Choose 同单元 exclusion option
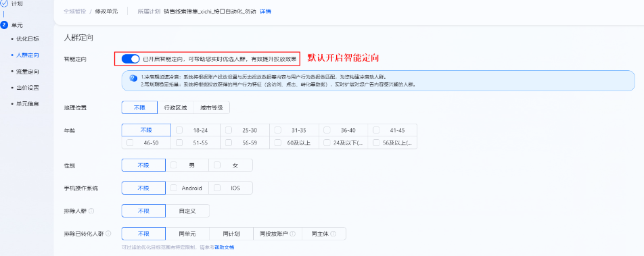This screenshot has height=256, width=644. click(x=187, y=234)
